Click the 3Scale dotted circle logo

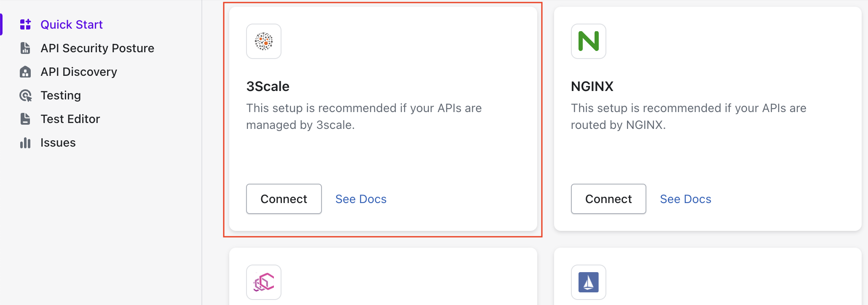264,41
